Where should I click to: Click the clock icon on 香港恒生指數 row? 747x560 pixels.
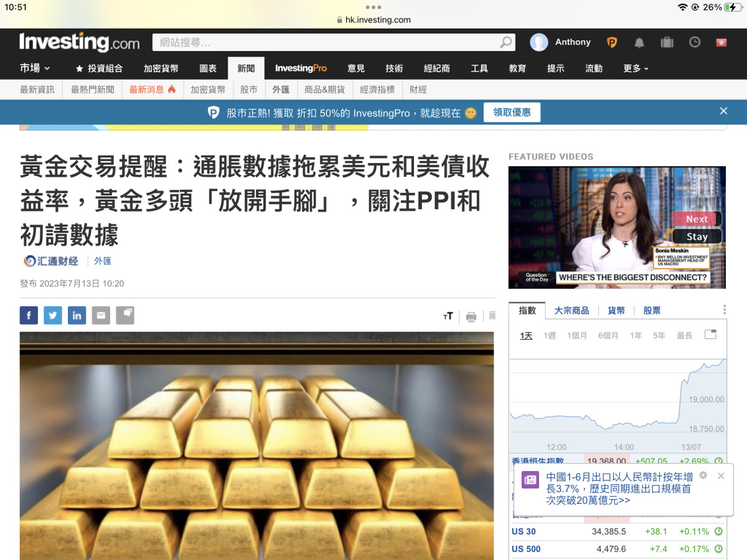tap(718, 461)
